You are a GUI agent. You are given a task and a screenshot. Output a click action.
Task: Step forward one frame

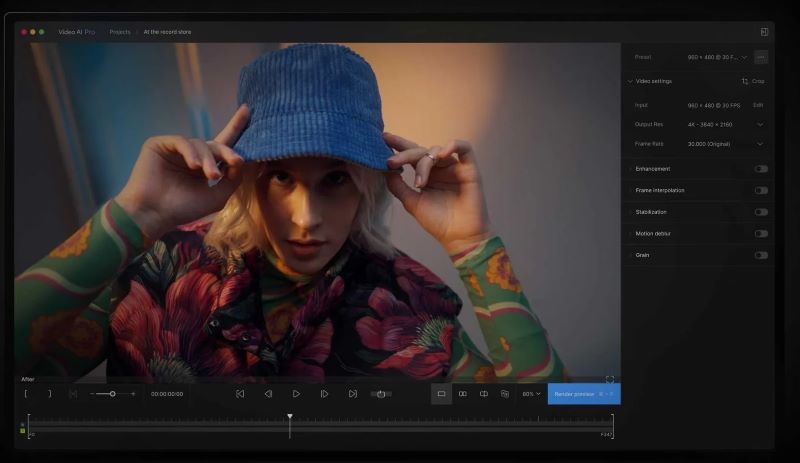tap(324, 394)
